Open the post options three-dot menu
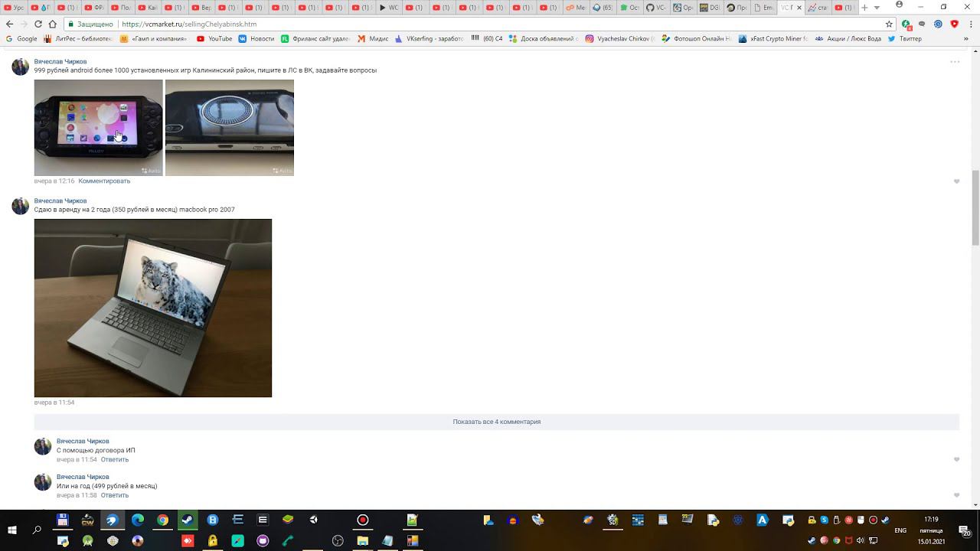The image size is (980, 551). pos(955,62)
